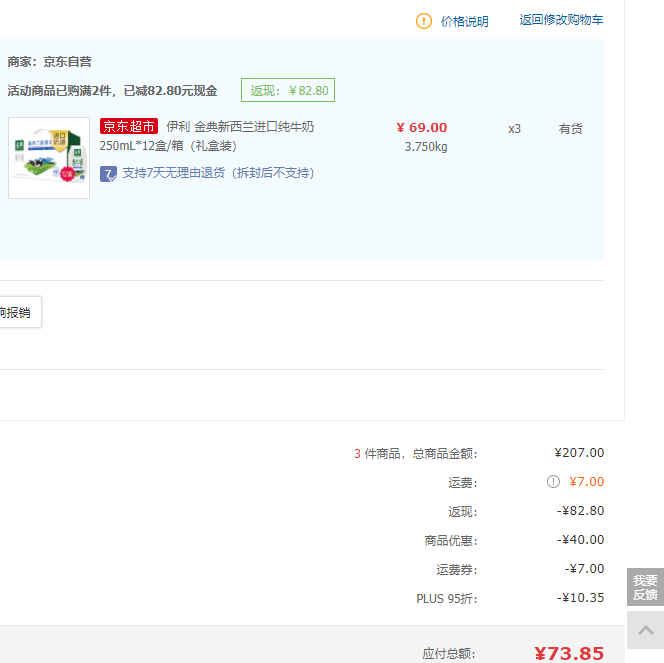Click the partially visible 报销 button
This screenshot has width=664, height=663.
tap(19, 312)
